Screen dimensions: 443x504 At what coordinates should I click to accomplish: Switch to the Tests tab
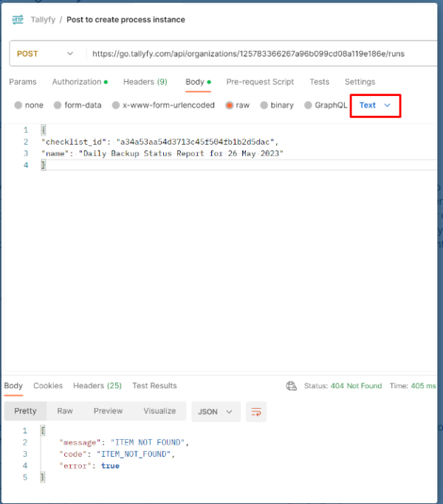click(x=320, y=82)
